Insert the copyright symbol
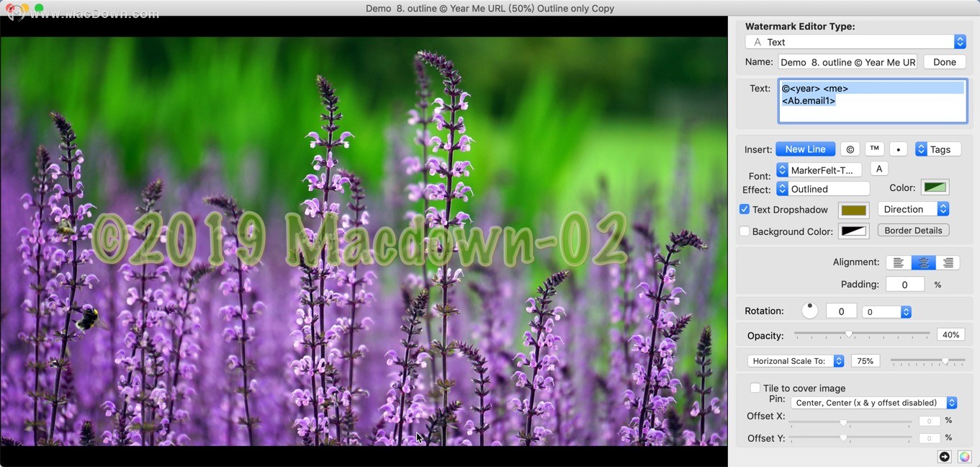980x467 pixels. coord(850,149)
